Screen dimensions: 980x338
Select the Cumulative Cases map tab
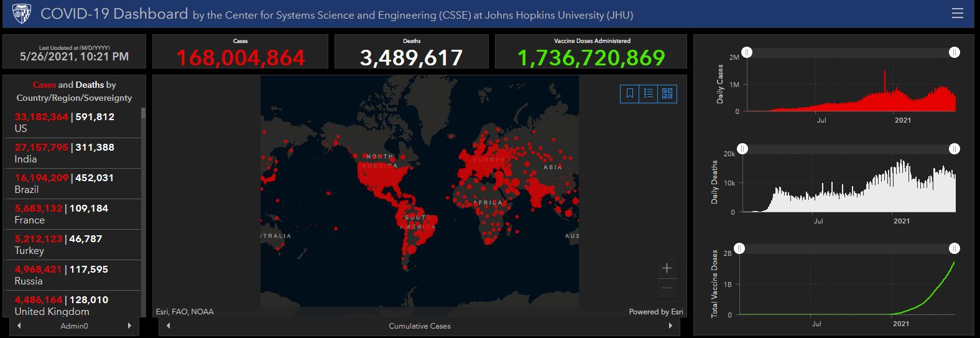(420, 326)
